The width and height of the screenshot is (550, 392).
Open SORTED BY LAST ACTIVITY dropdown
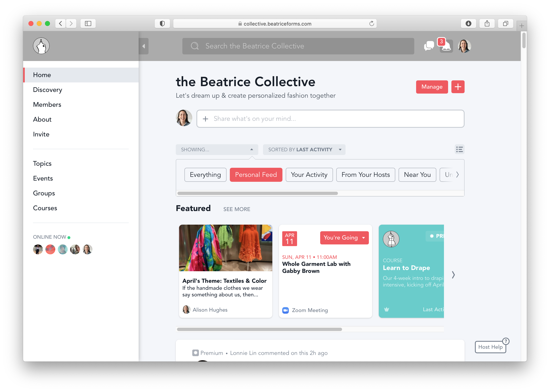click(x=304, y=150)
